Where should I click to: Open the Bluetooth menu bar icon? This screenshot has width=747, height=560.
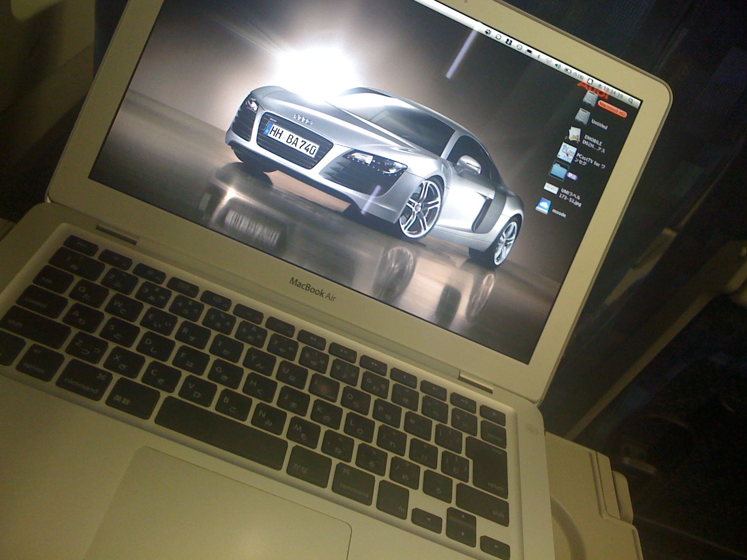[x=539, y=56]
